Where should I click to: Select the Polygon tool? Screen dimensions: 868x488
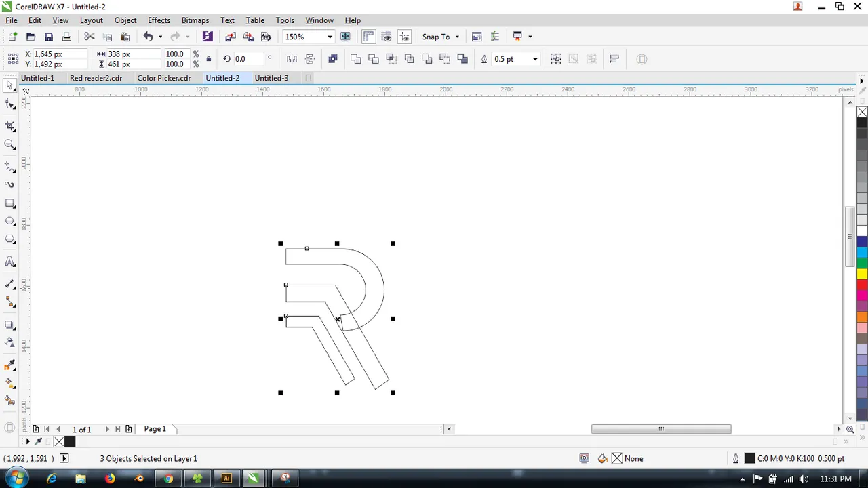point(10,239)
